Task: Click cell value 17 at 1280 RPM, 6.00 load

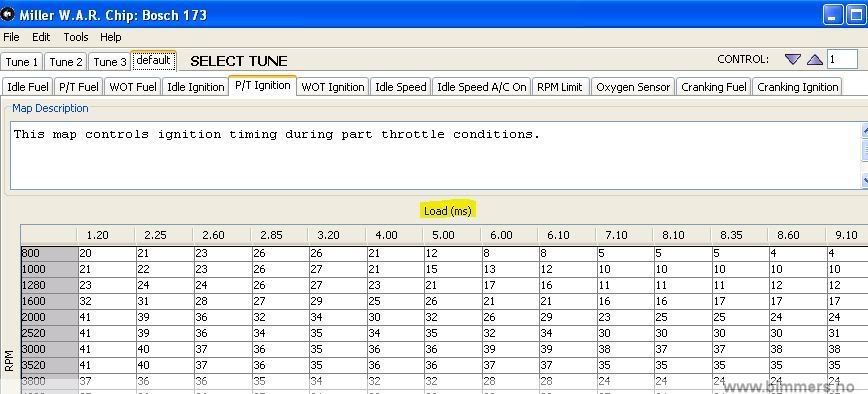Action: (510, 286)
